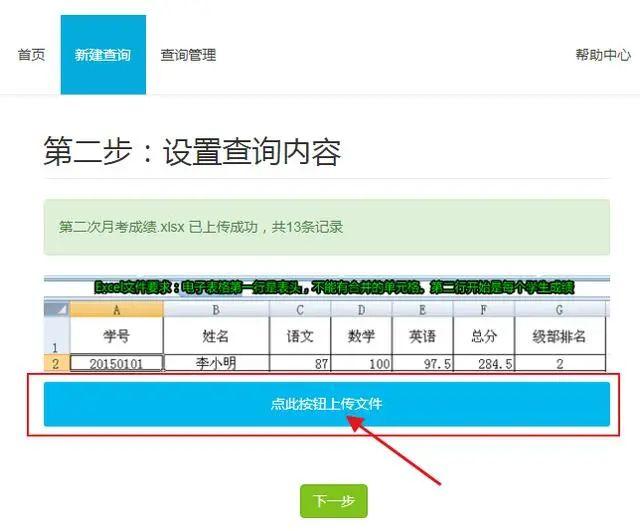Click the cell containing 20150101
Screen dimensions: 640x531
pyautogui.click(x=117, y=363)
